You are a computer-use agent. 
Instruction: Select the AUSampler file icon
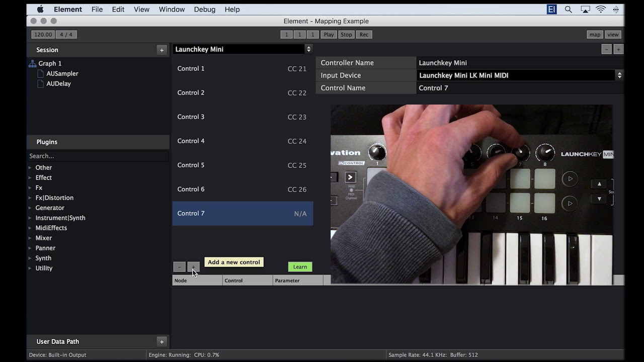(x=41, y=73)
